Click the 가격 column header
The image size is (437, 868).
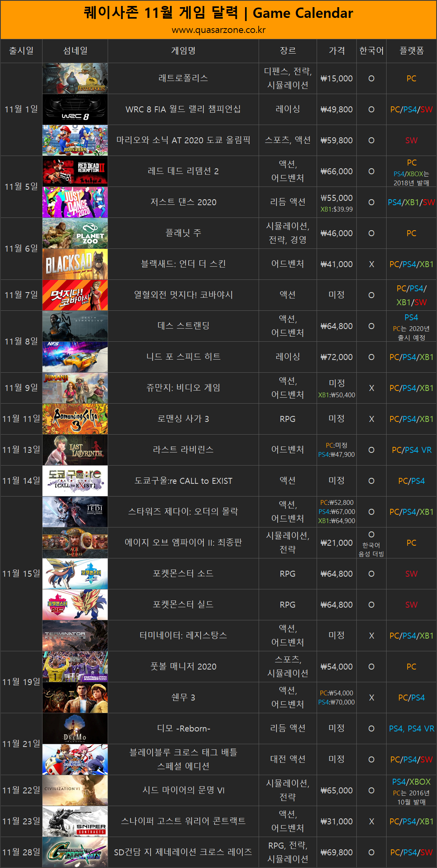[336, 51]
